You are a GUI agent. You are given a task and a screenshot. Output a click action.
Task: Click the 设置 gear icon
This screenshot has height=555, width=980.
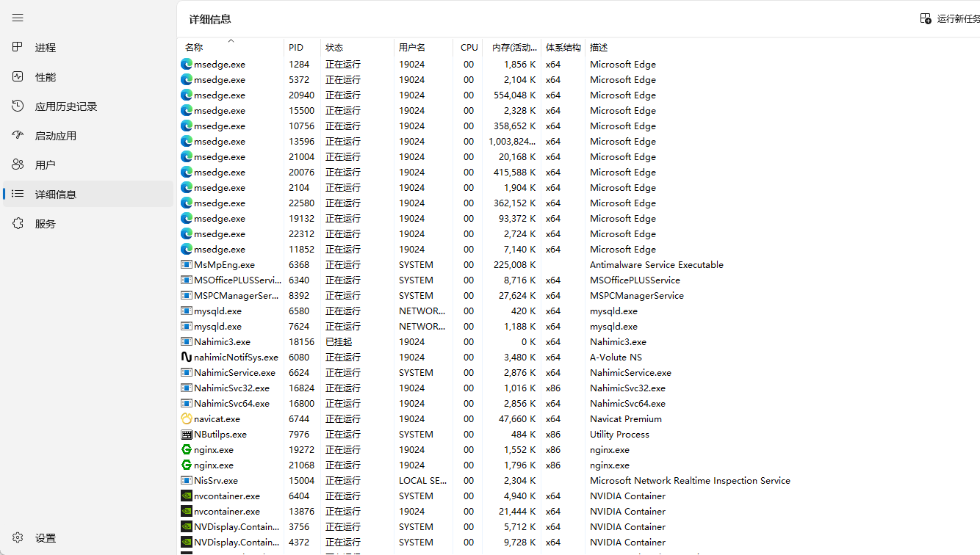18,537
